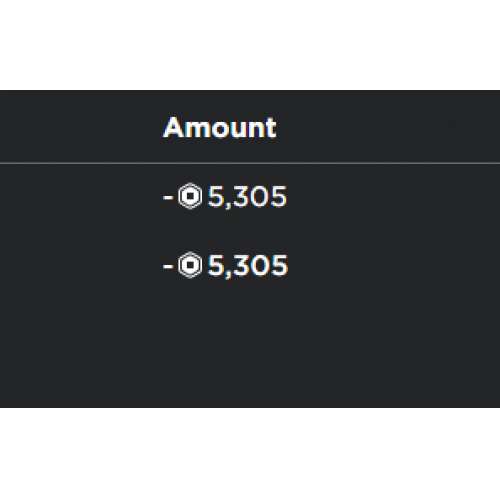Image resolution: width=500 pixels, height=500 pixels.
Task: Click the trailing 305 digits in first row
Action: [x=260, y=196]
